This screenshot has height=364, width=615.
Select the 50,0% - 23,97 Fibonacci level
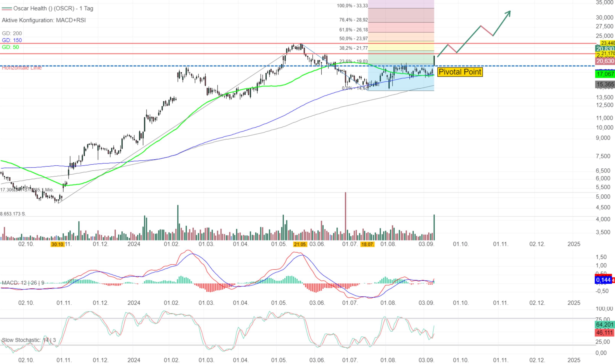tap(353, 39)
